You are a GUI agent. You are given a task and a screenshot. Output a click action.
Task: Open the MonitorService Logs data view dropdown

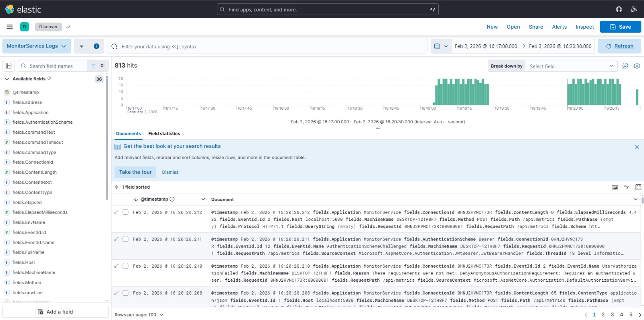click(37, 46)
